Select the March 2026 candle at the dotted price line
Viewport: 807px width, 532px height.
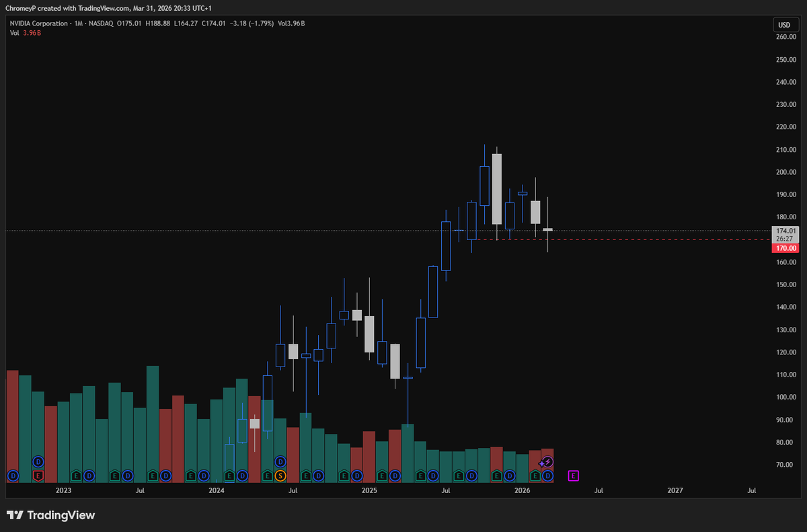coord(547,229)
